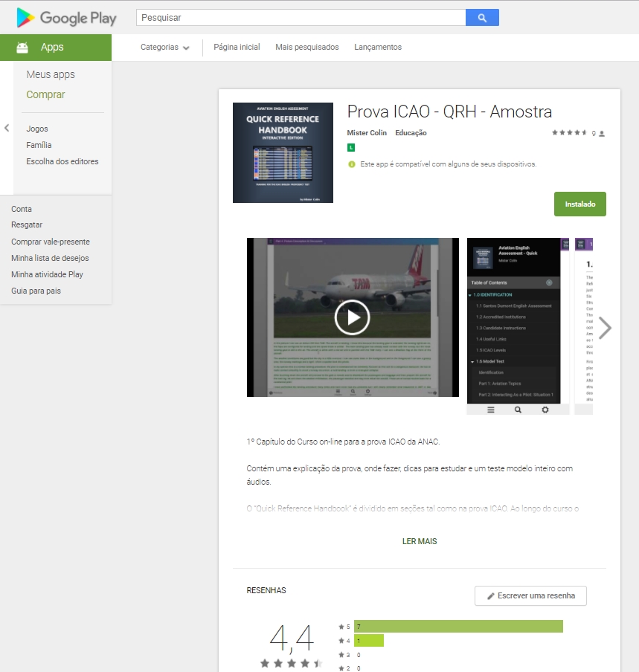The height and width of the screenshot is (672, 639).
Task: Click the Apps section header
Action: click(x=56, y=47)
